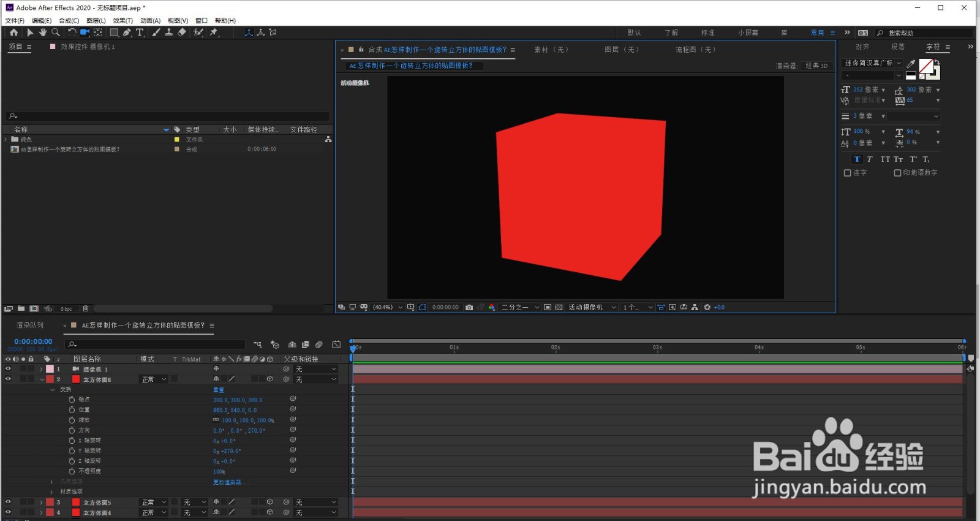Image resolution: width=980 pixels, height=521 pixels.
Task: Select 小屏幕 workspace
Action: coord(748,32)
